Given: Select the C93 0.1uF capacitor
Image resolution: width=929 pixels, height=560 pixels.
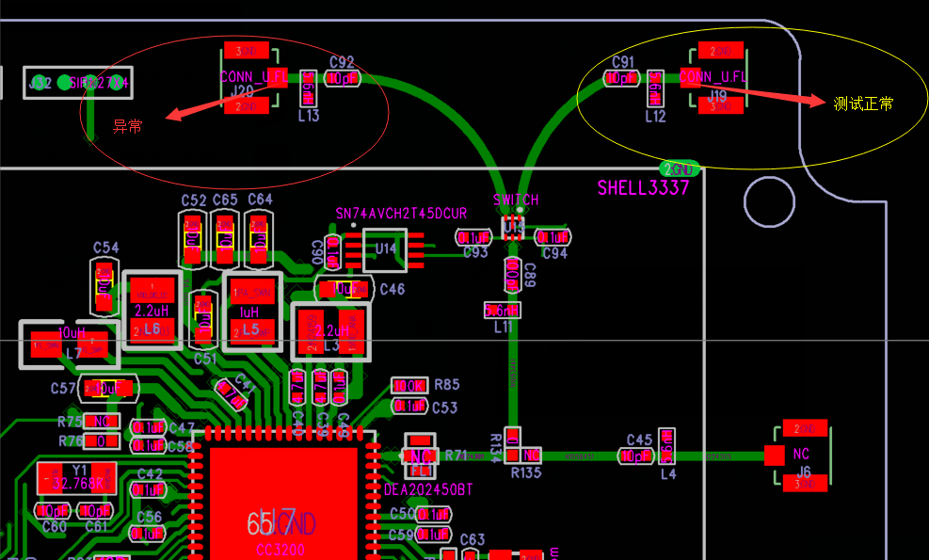Looking at the screenshot, I should click(473, 237).
